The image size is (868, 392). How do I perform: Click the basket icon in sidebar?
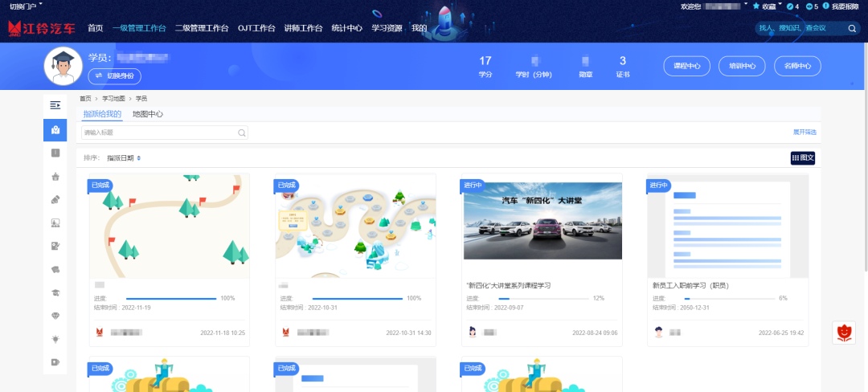[55, 177]
